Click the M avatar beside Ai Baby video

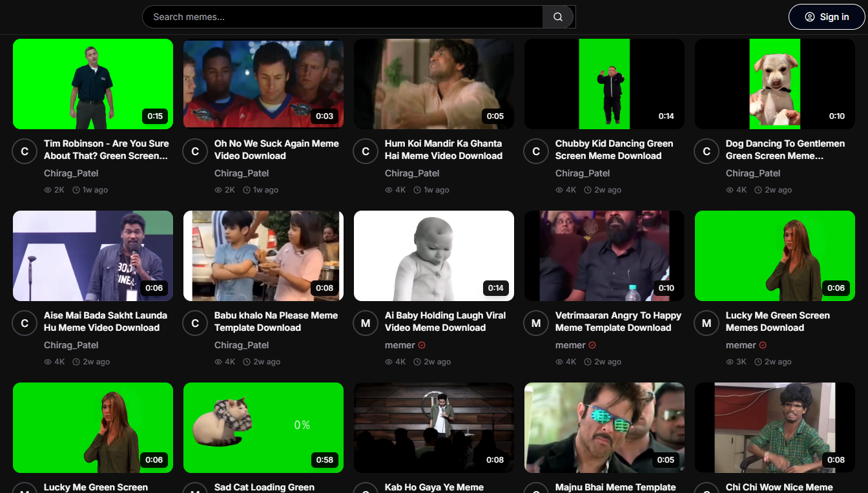pos(365,322)
